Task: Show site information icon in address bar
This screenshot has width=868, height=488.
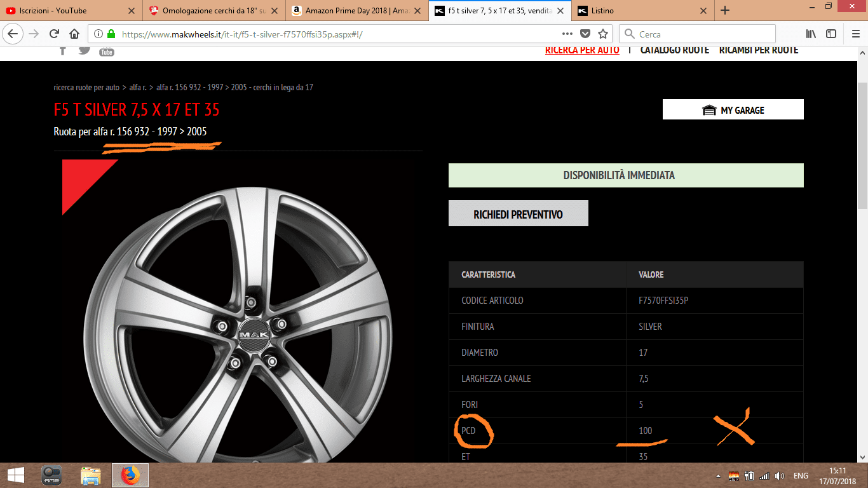Action: pyautogui.click(x=98, y=34)
